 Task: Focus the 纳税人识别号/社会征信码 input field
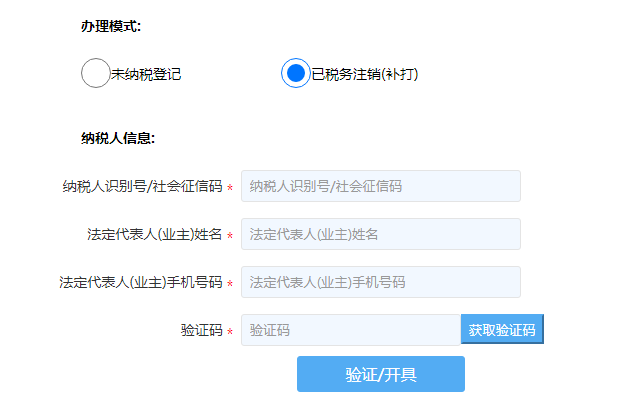tap(380, 186)
